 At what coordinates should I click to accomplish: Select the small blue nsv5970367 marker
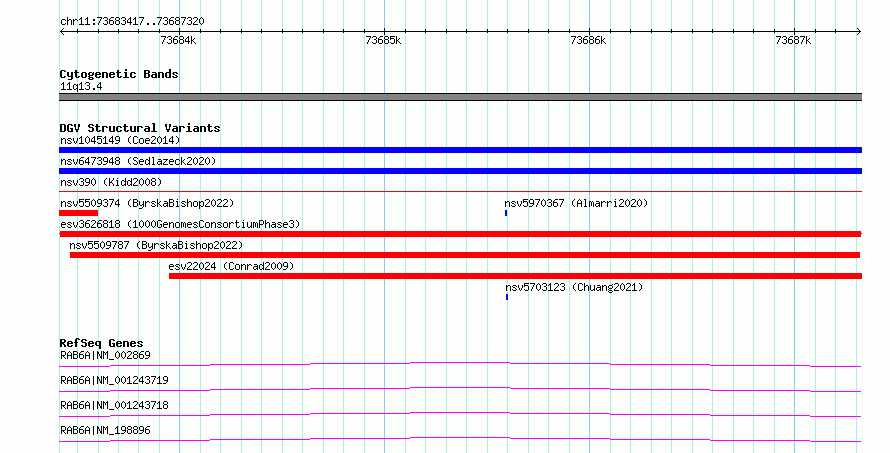(x=506, y=213)
